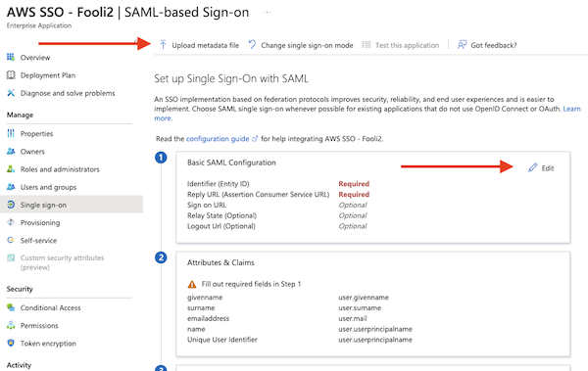
Task: Select Properties under Manage
Action: (36, 133)
